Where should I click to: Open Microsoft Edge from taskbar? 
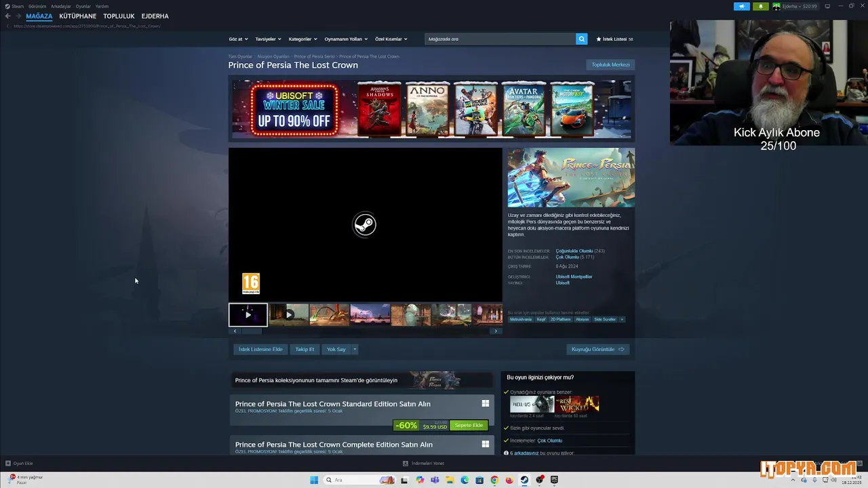tap(465, 480)
